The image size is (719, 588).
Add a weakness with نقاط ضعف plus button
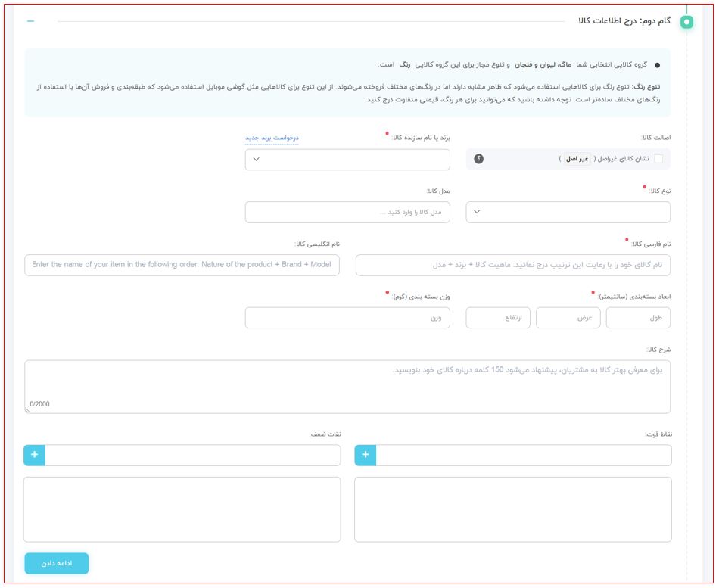34,455
